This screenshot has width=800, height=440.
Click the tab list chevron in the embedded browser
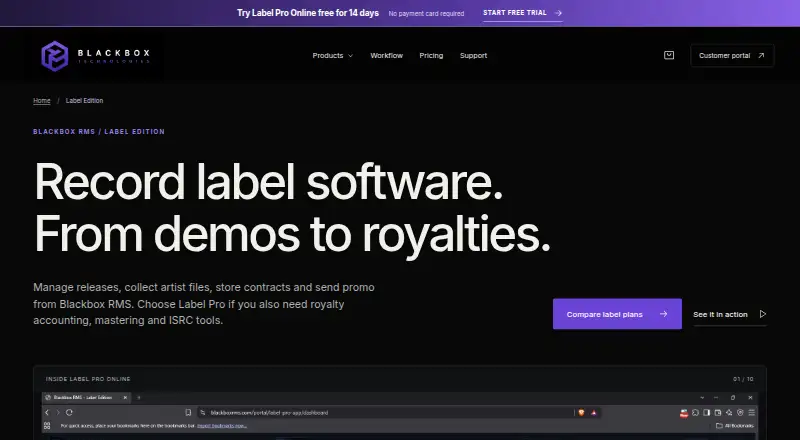click(702, 398)
